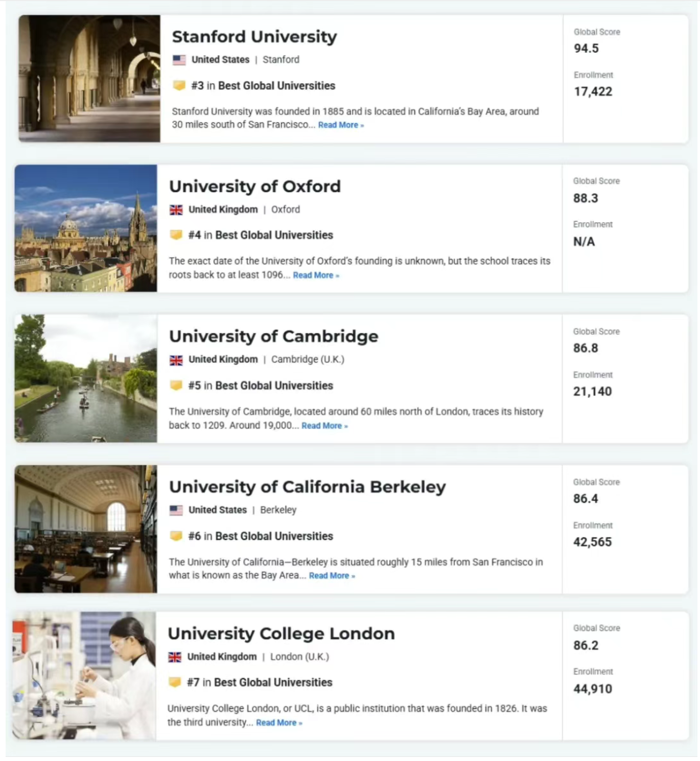Open Stanford University title link

[254, 37]
